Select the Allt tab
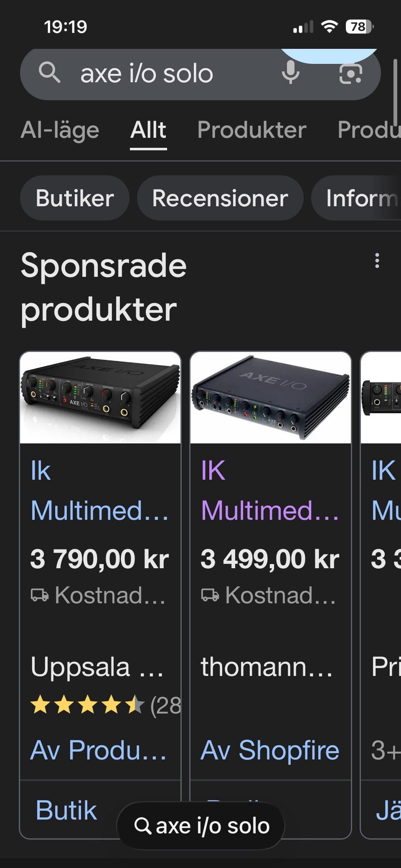 pos(148,130)
